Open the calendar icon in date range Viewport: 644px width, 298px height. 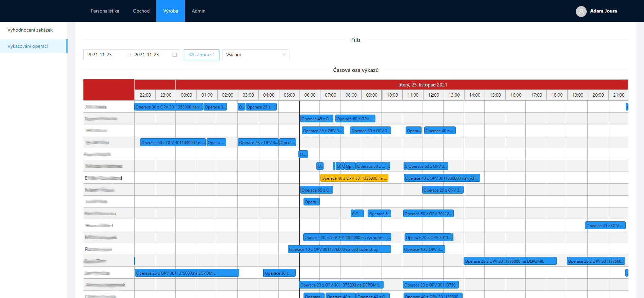click(175, 55)
